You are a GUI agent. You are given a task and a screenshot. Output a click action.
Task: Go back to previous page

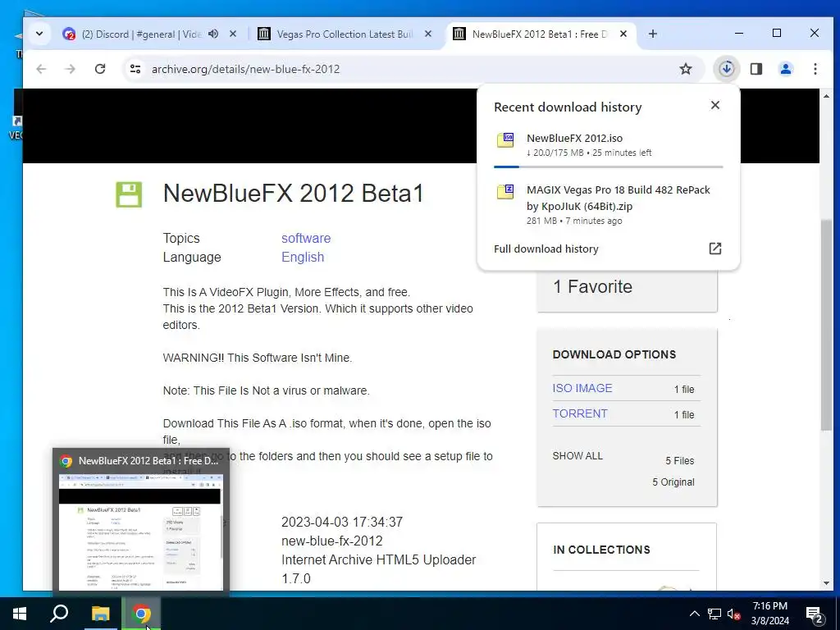pos(41,69)
